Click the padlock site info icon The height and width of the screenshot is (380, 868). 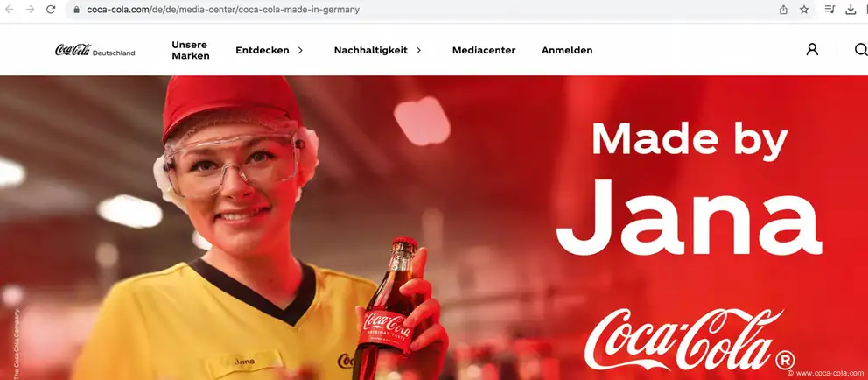76,10
